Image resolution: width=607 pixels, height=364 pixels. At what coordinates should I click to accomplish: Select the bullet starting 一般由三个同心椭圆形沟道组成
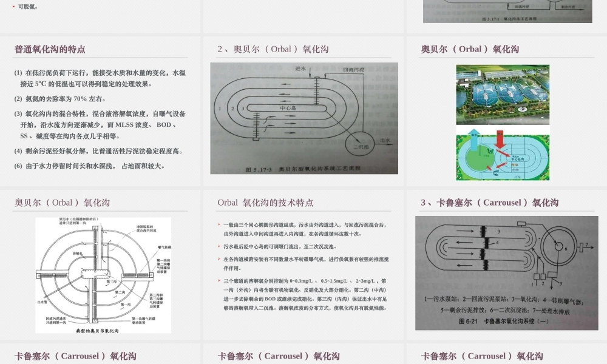click(305, 229)
